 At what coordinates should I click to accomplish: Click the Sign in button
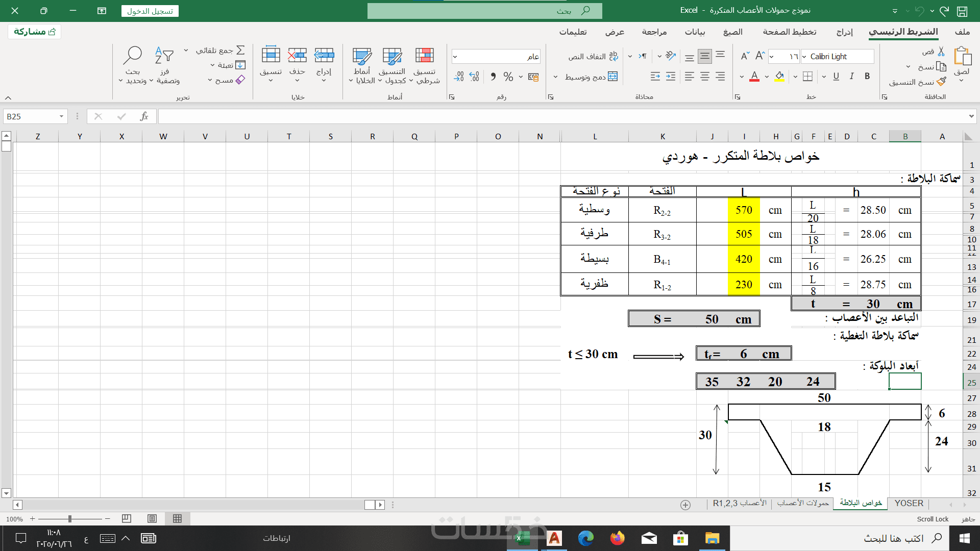point(150,11)
